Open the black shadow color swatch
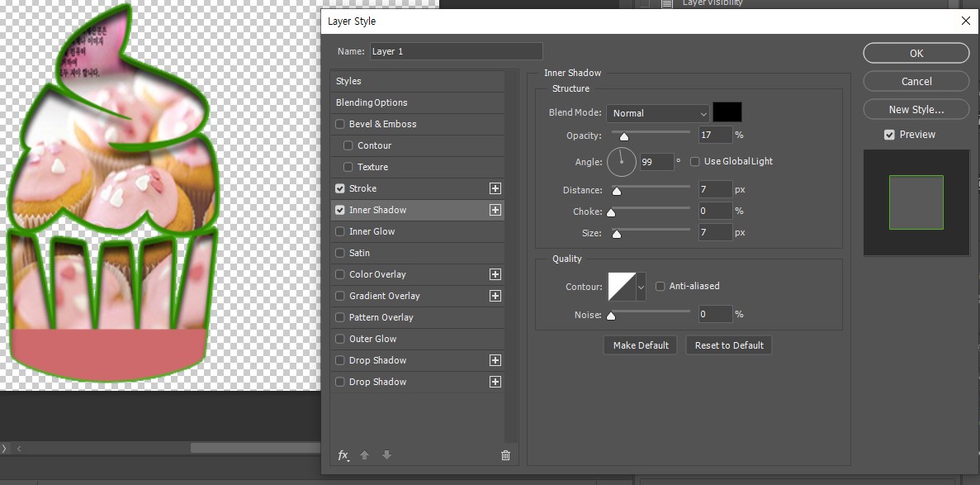Screen dimensions: 980x485 [727, 112]
